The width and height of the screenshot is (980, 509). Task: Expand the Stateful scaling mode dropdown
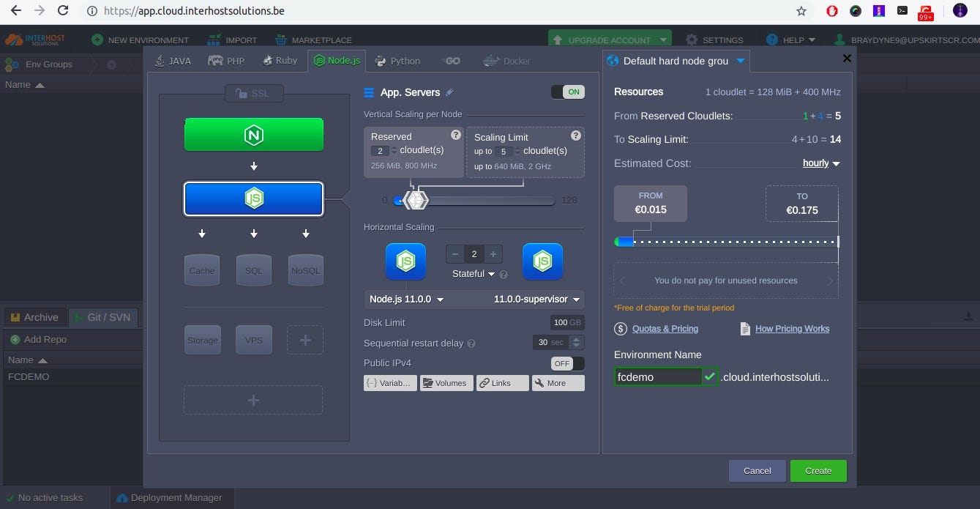473,274
